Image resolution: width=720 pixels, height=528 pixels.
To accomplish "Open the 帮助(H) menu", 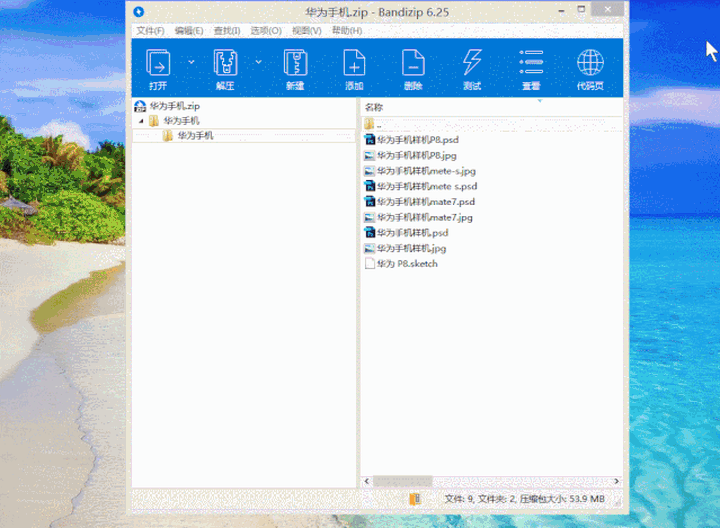I will [x=347, y=31].
